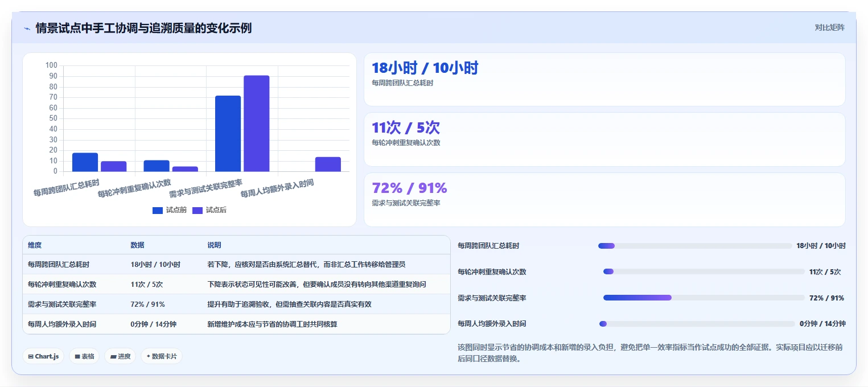Click the 试点后 bar for 每周跨团队汇总耗时

(x=114, y=166)
